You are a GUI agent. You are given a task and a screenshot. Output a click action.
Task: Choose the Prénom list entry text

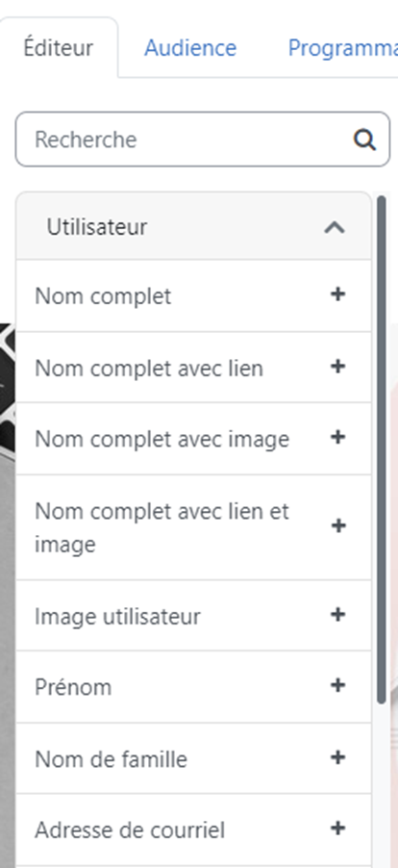point(73,687)
